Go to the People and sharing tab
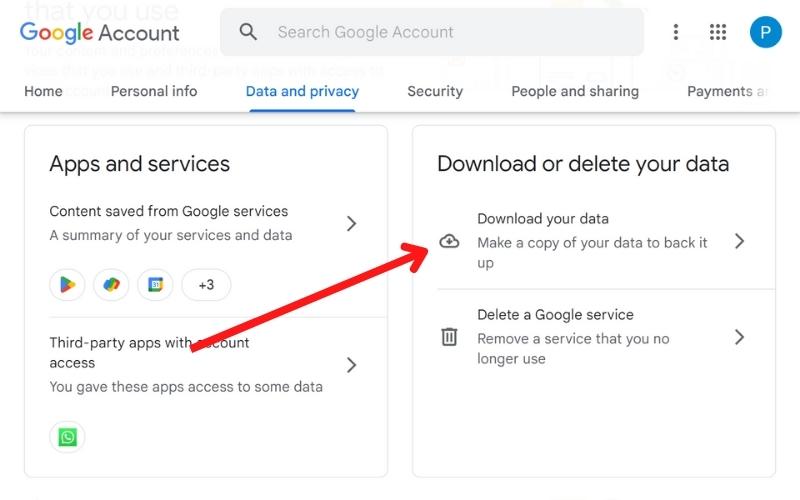 tap(575, 91)
